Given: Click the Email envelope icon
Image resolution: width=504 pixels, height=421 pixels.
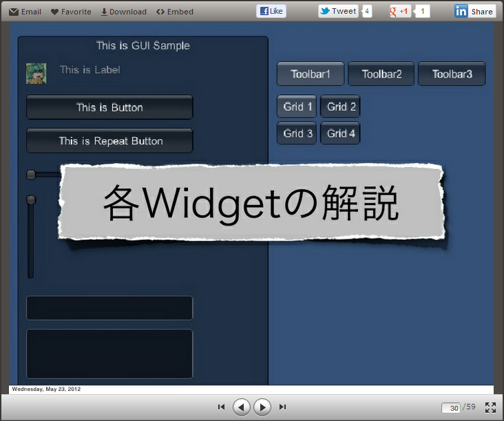Looking at the screenshot, I should click(x=14, y=12).
